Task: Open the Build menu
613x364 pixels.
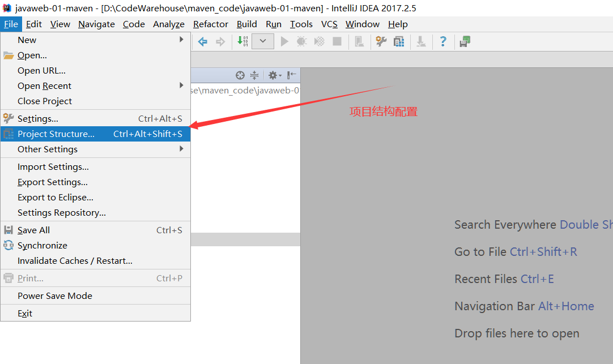Action: click(x=246, y=24)
